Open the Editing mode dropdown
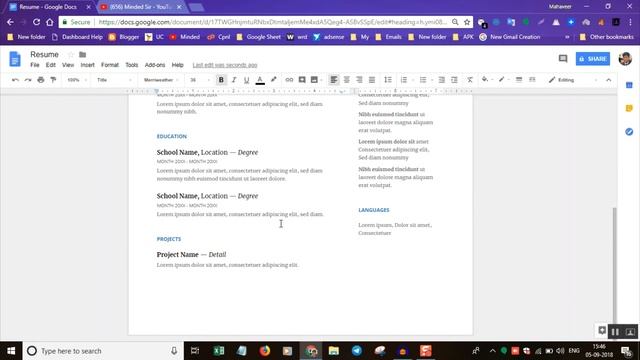 [x=573, y=80]
